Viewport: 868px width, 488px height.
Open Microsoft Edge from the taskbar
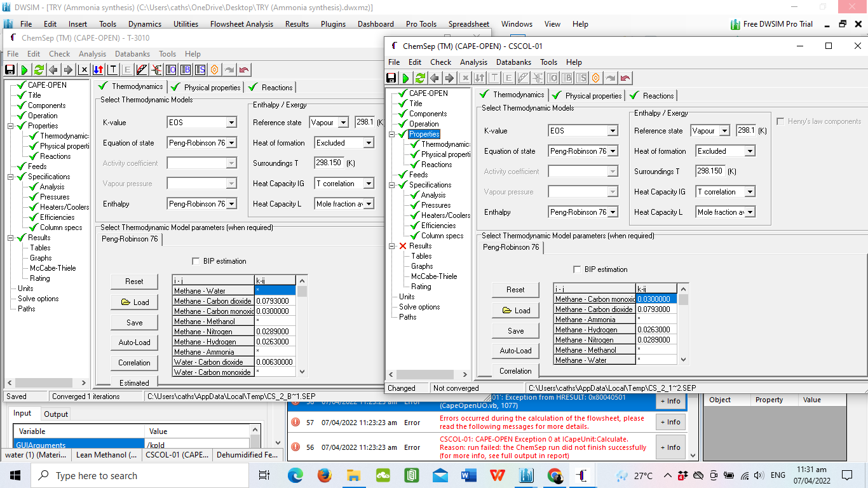pyautogui.click(x=295, y=475)
